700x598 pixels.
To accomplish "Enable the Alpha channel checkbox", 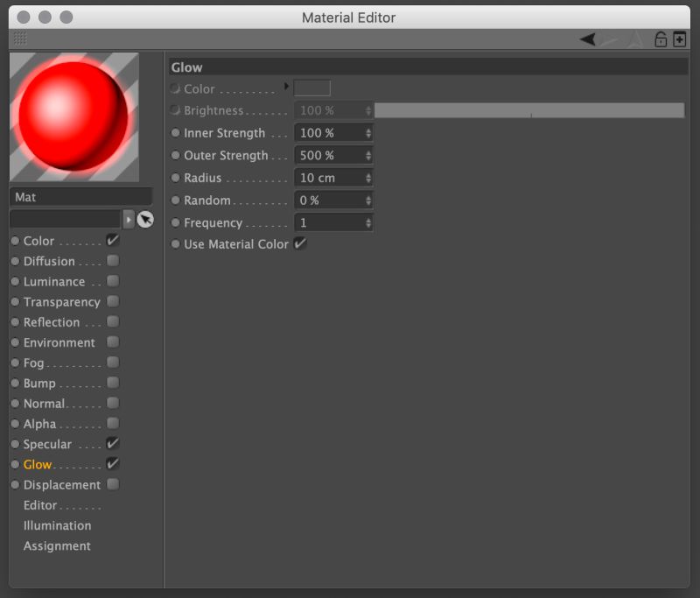I will click(113, 423).
